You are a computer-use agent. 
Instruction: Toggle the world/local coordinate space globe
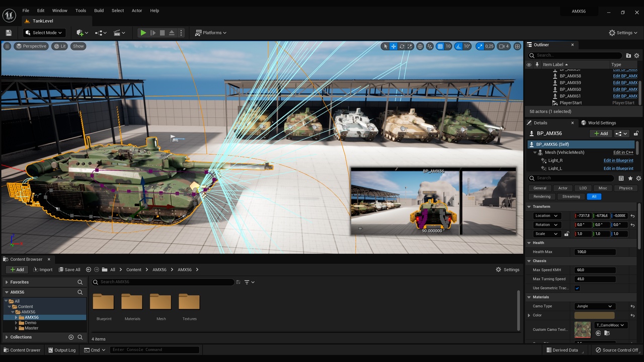420,46
